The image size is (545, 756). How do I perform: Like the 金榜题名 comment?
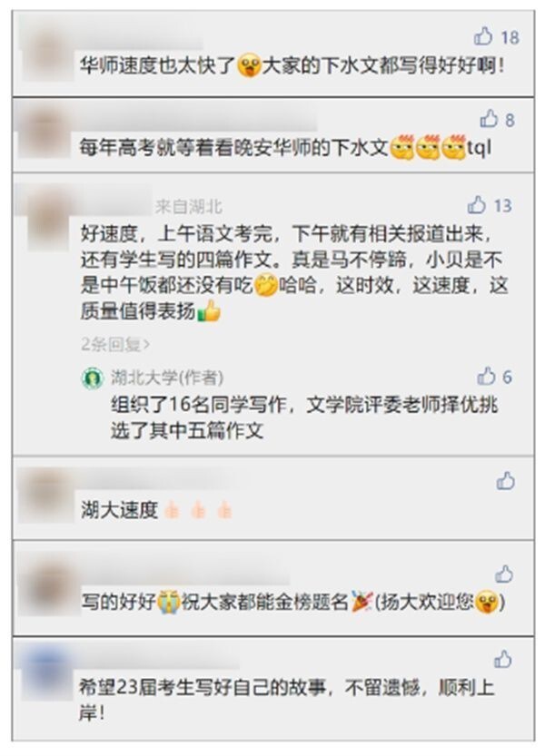504,574
